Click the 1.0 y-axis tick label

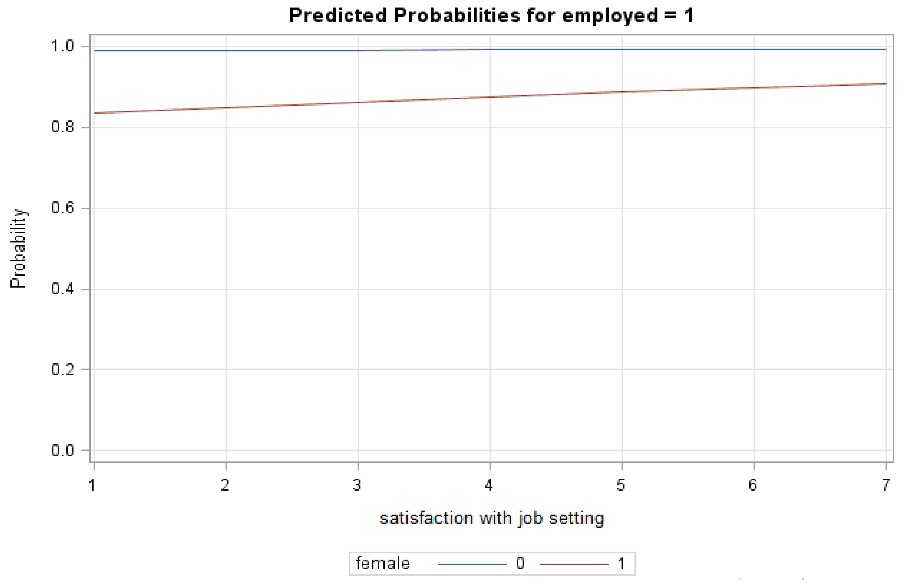click(x=62, y=46)
